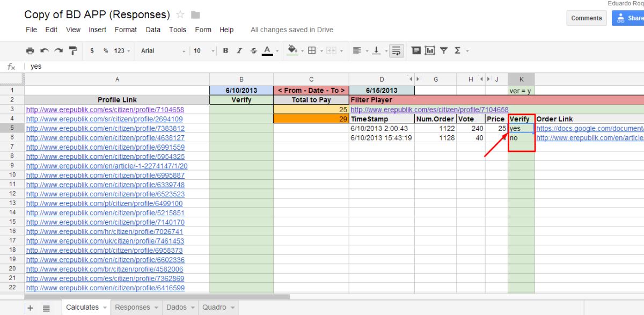The height and width of the screenshot is (315, 644).
Task: Select row 12 header
Action: 12,194
